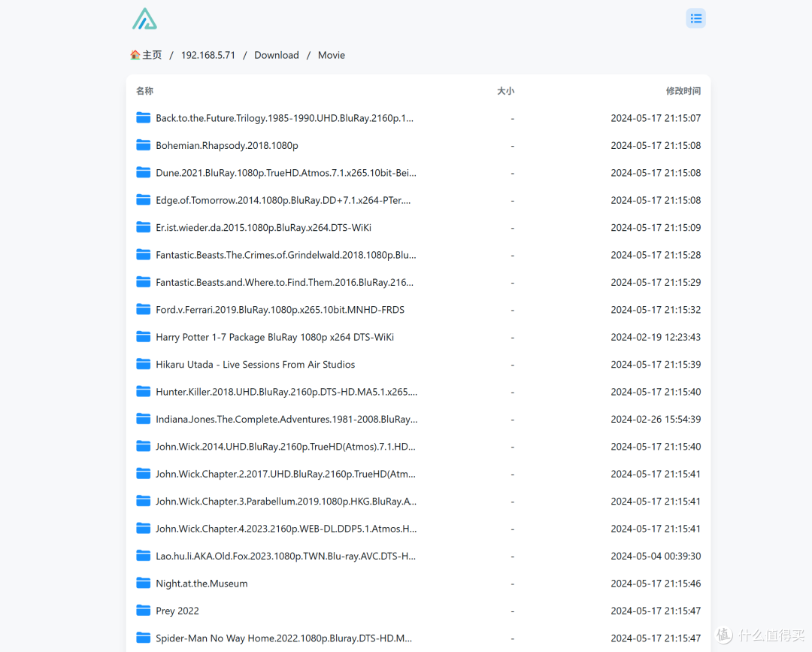Click the date 2024-05-17 21:15:29
The height and width of the screenshot is (652, 812).
click(x=656, y=282)
